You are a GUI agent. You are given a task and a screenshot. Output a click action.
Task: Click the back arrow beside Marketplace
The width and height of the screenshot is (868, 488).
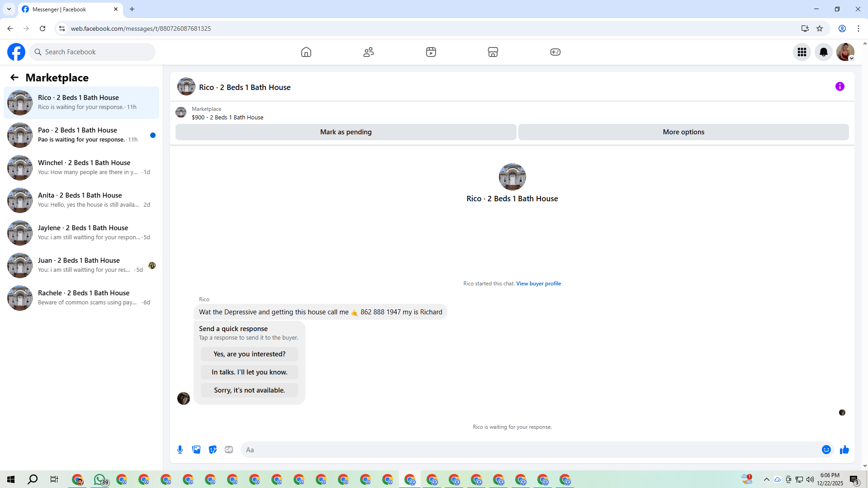tap(14, 78)
